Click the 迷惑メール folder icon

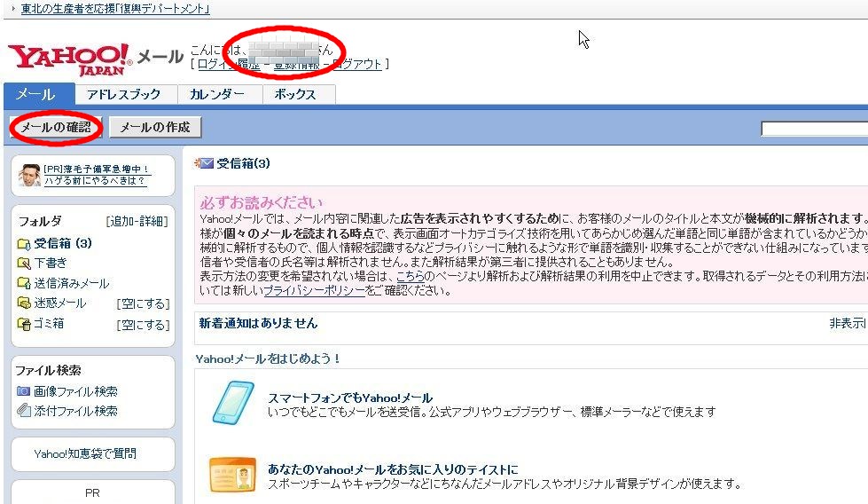(x=24, y=303)
